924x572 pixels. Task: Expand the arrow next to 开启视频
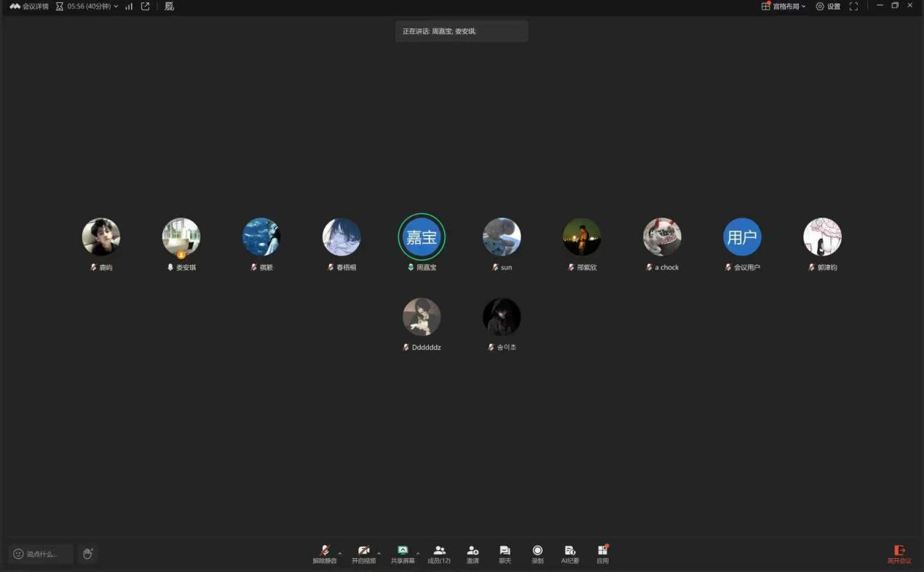click(x=379, y=554)
